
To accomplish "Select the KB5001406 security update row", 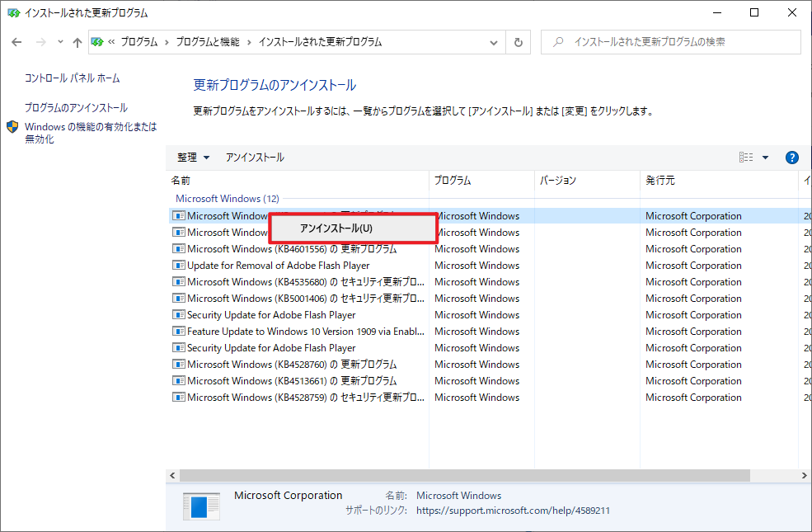I will [490, 299].
